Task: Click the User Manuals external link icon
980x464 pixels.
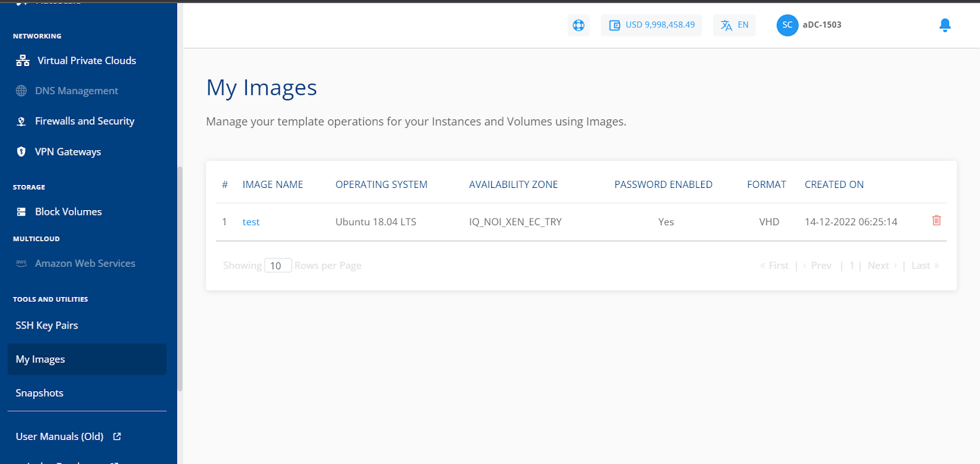Action: 117,436
